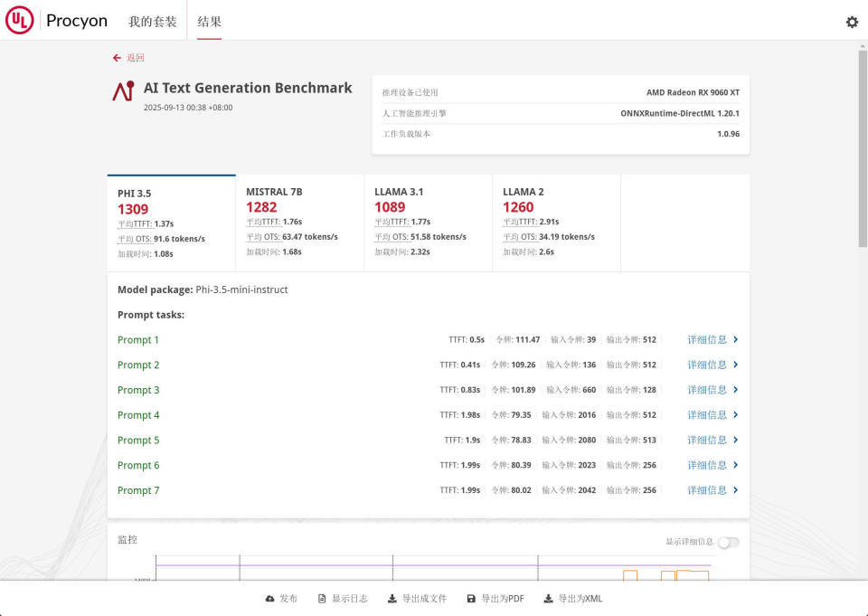This screenshot has width=868, height=616.
Task: Click the 导出为XML button
Action: point(573,599)
